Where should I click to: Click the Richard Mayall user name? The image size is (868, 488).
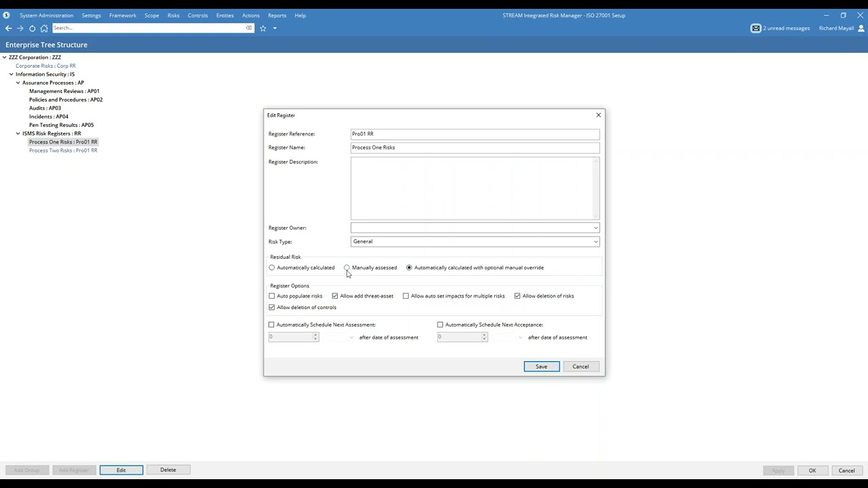pos(836,28)
